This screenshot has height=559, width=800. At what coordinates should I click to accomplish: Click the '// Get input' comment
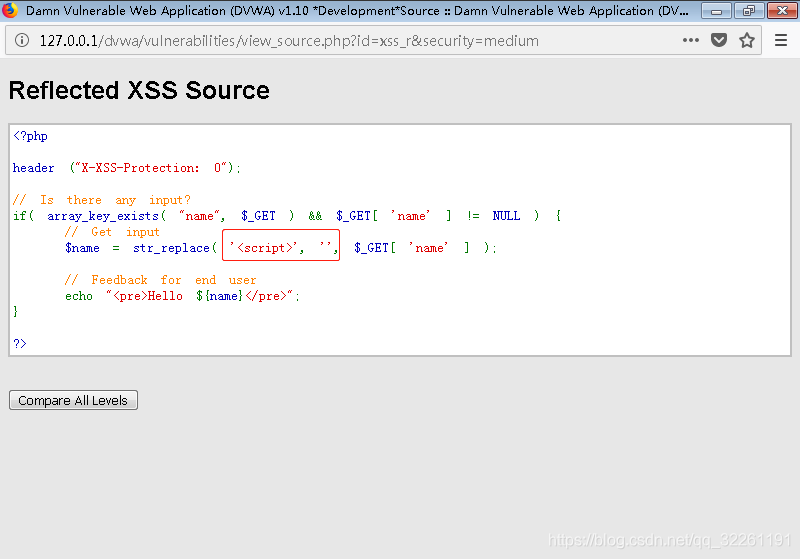[x=112, y=232]
